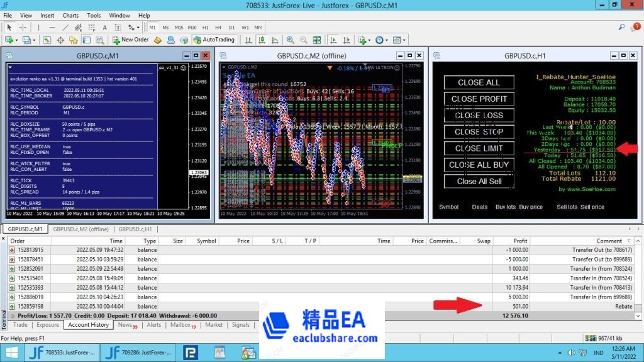Toggle the AutoTrading button

[214, 40]
